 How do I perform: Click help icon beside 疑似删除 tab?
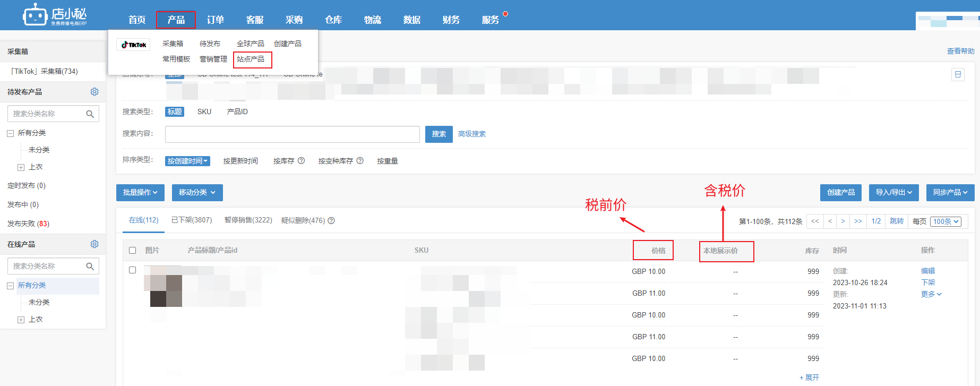pyautogui.click(x=331, y=221)
